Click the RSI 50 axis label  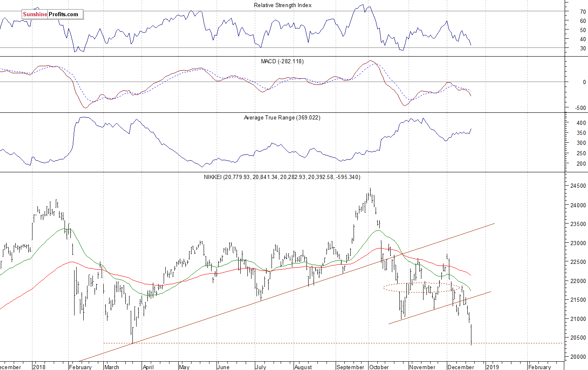click(x=583, y=30)
